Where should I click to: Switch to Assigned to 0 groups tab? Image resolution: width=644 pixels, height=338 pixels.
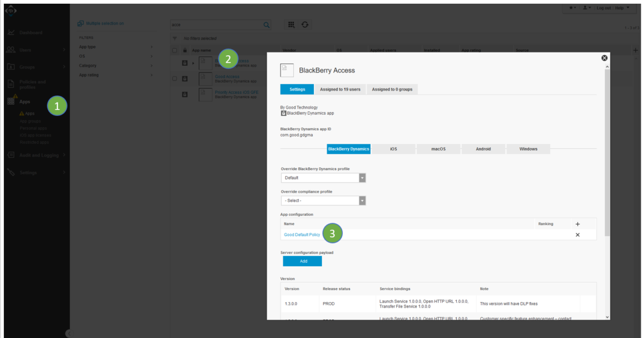tap(392, 89)
